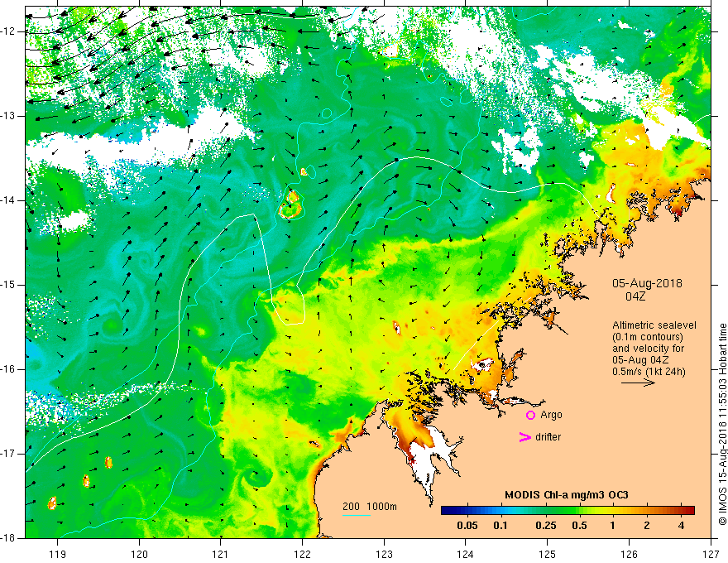Select the 'drifter' legend label
Screen dimensions: 728x563
(548, 437)
